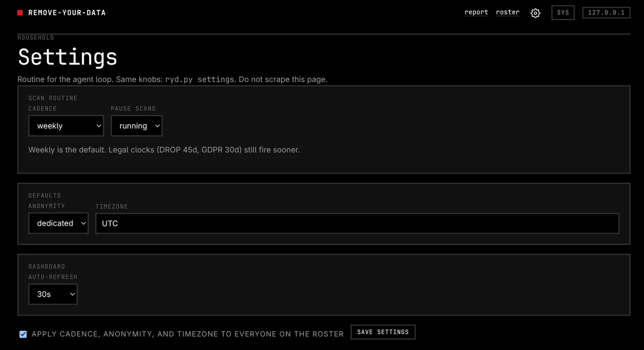Open the Cadence dropdown set to weekly

pyautogui.click(x=66, y=126)
